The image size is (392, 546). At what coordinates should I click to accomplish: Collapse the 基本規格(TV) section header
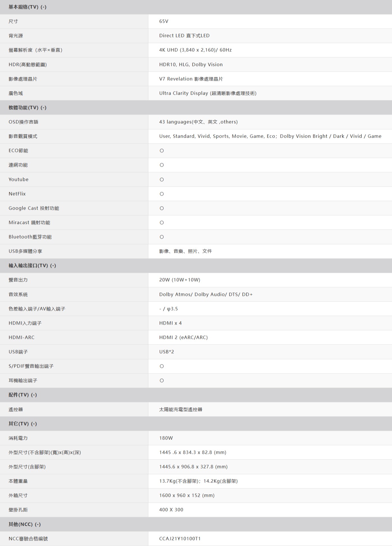pyautogui.click(x=27, y=7)
